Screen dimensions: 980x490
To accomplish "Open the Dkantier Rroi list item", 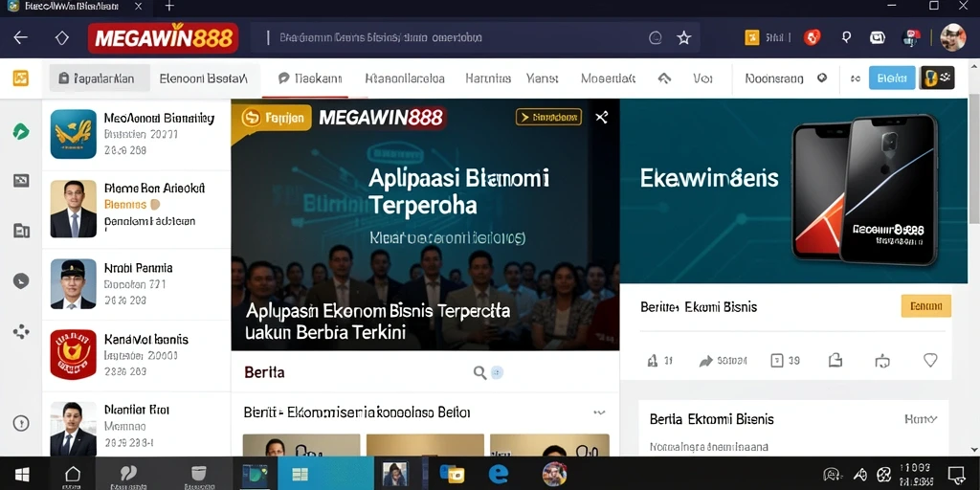I will click(136, 426).
